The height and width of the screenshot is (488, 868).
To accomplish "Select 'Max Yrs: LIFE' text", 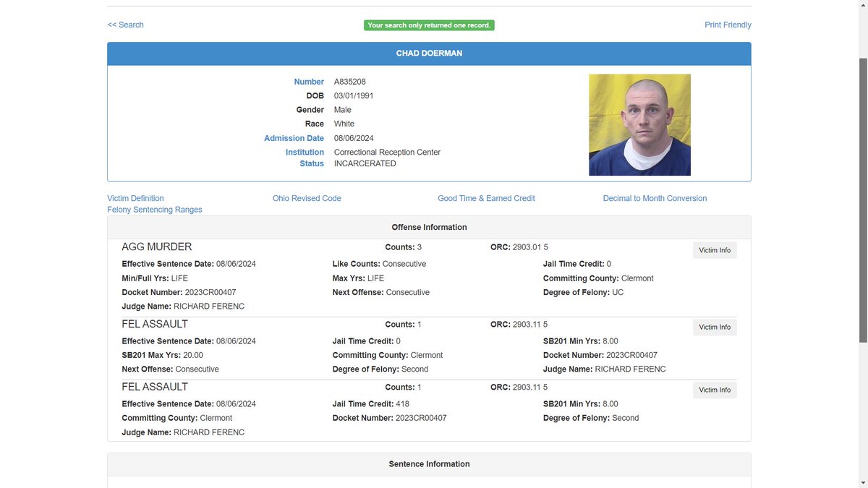I will coord(358,278).
